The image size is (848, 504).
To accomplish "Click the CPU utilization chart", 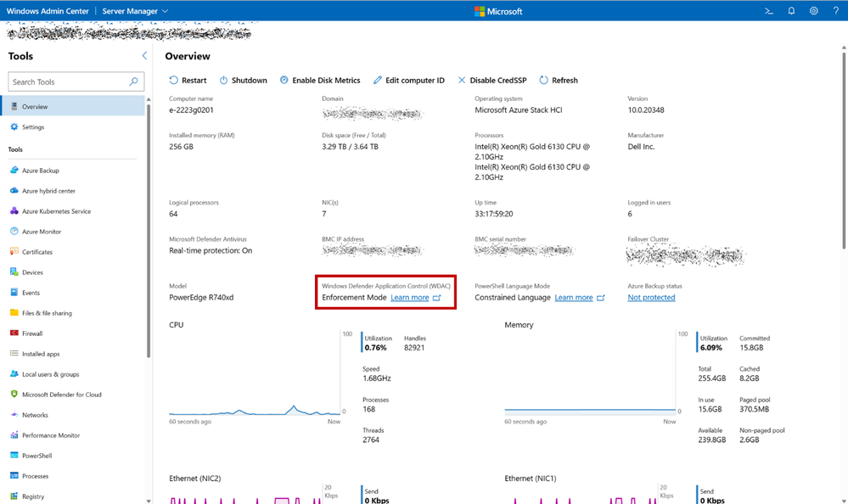I will (255, 373).
